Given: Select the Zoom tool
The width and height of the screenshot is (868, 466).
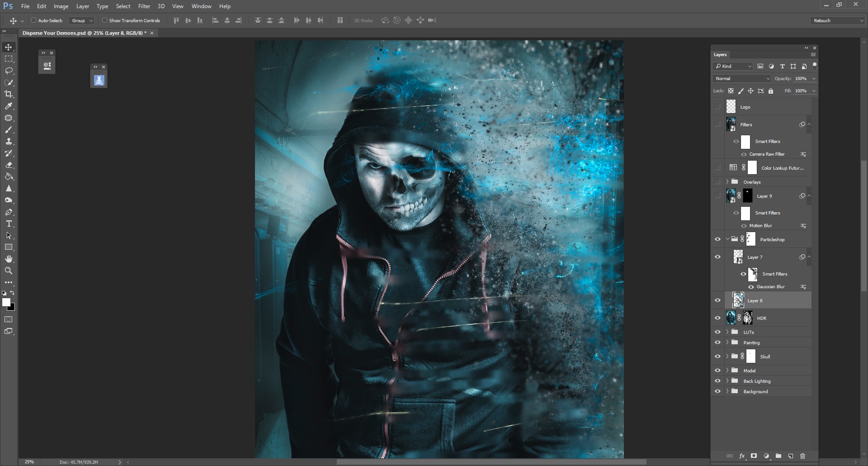Looking at the screenshot, I should pos(9,271).
